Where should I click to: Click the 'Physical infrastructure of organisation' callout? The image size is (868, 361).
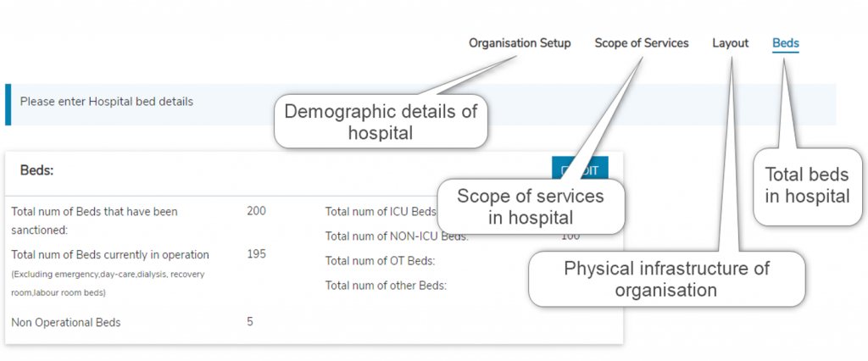pos(666,280)
